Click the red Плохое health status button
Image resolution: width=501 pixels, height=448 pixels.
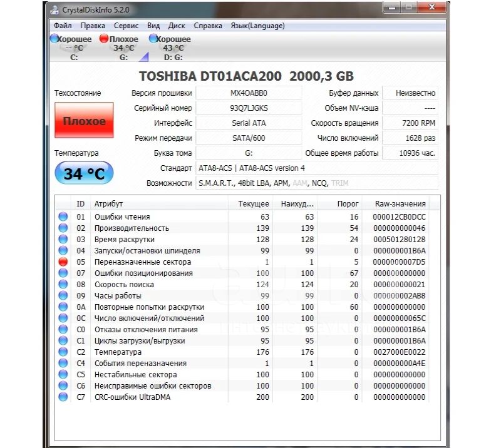click(x=84, y=120)
